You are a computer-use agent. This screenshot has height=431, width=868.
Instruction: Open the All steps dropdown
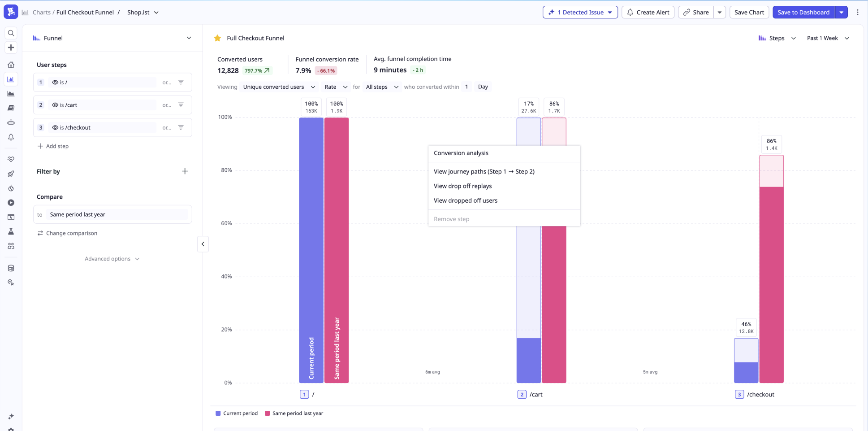pyautogui.click(x=382, y=87)
